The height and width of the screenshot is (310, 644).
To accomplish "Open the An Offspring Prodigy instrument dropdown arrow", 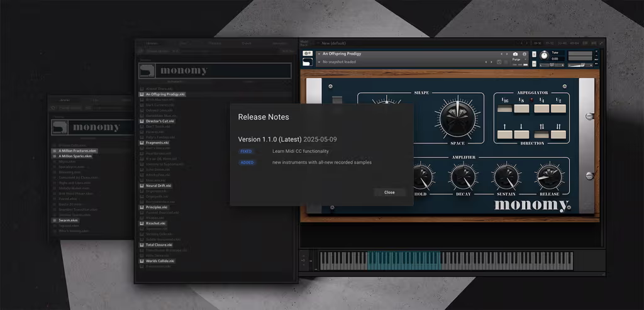I will tap(319, 54).
